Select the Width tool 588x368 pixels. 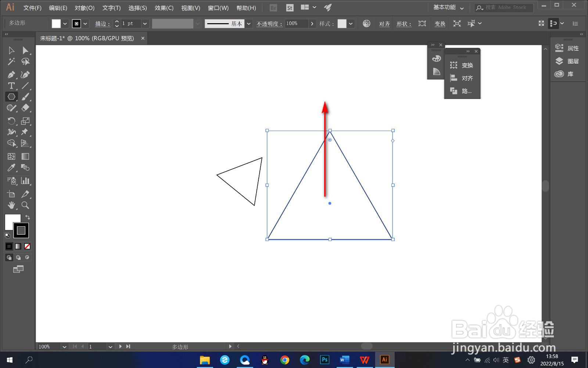click(11, 132)
